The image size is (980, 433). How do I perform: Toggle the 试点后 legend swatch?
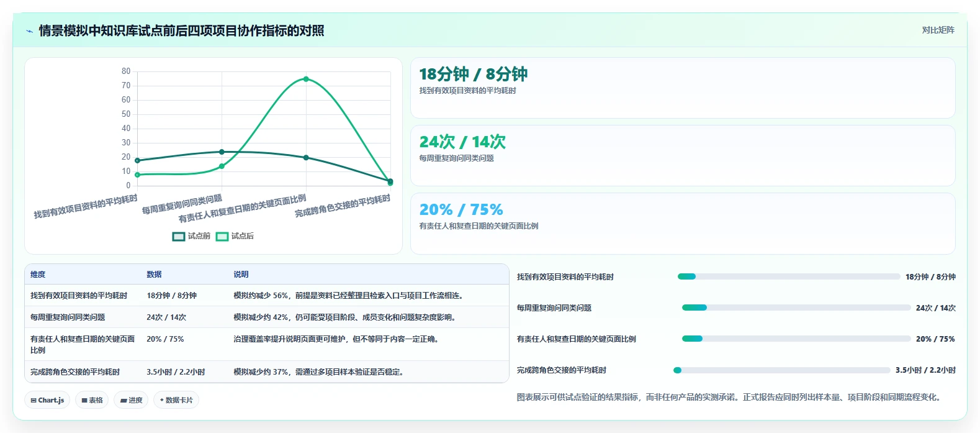click(222, 236)
